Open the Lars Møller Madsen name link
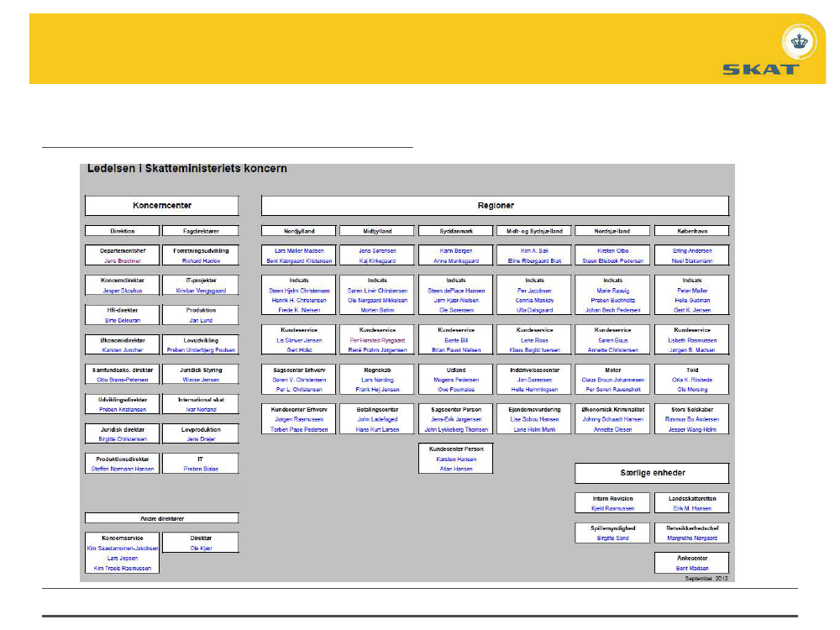The width and height of the screenshot is (840, 630). tap(299, 250)
